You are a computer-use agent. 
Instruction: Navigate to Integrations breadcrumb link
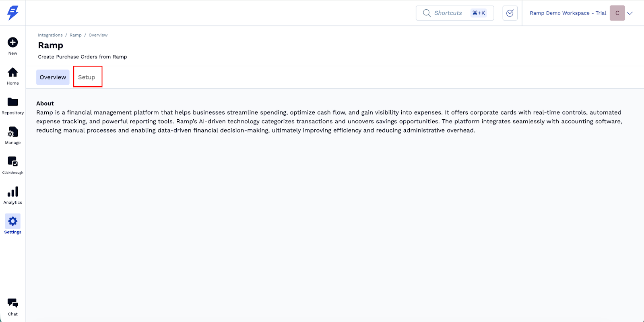(50, 35)
